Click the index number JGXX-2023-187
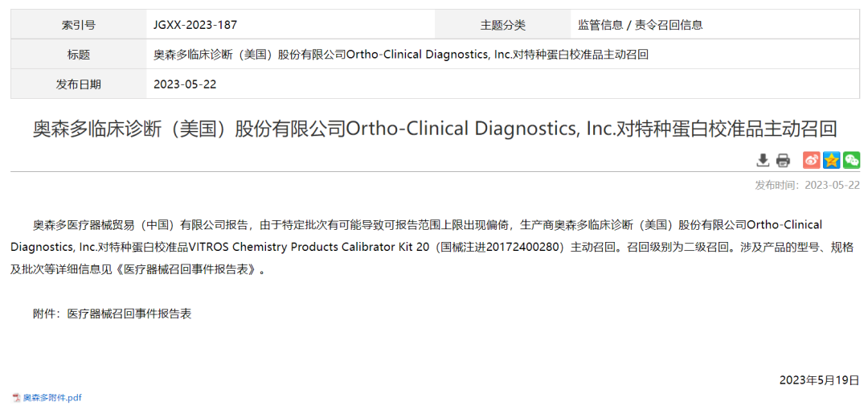This screenshot has height=414, width=868. [x=195, y=25]
